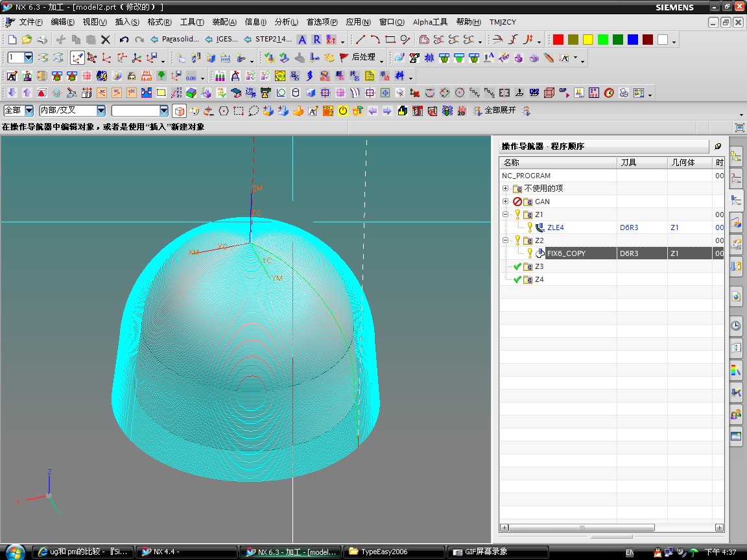Screen dimensions: 747x560
Task: Click the GIF record icon
Action: click(x=563, y=93)
